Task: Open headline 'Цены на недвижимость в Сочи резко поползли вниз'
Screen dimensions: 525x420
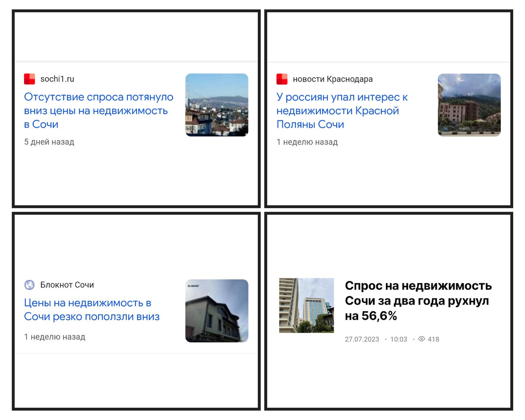Action: pyautogui.click(x=92, y=309)
